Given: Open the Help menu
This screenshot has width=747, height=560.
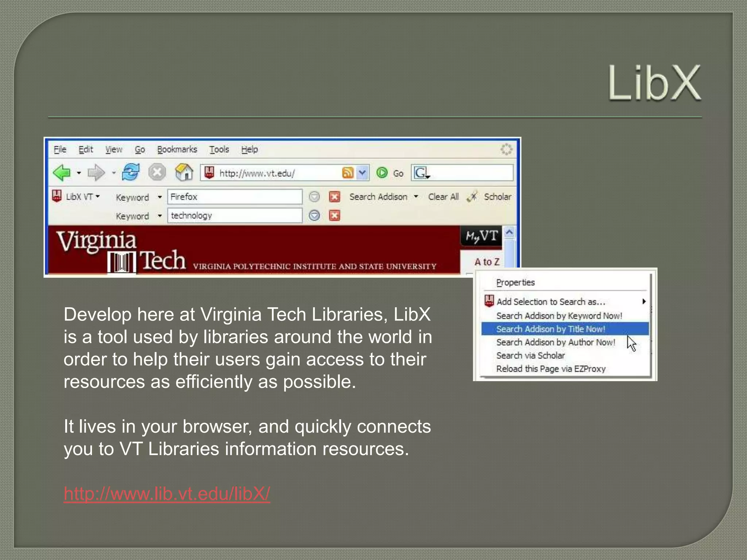Looking at the screenshot, I should click(x=249, y=149).
